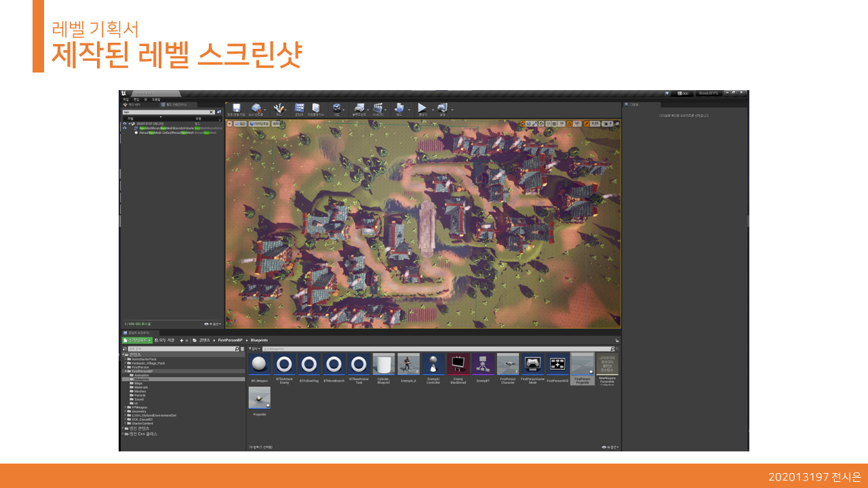Select rotate gizmo mode in viewport
This screenshot has width=868, height=488.
pyautogui.click(x=528, y=124)
